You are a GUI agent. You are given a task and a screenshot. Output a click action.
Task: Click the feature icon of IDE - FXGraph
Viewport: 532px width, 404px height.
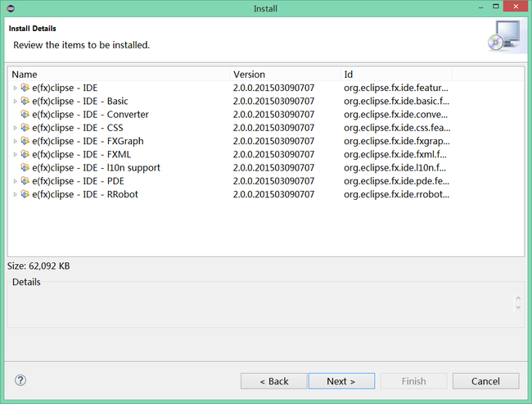[25, 141]
